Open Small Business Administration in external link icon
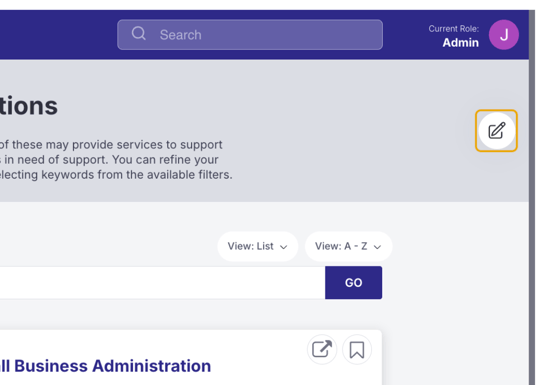Screen dimensions: 552x385 pos(322,349)
